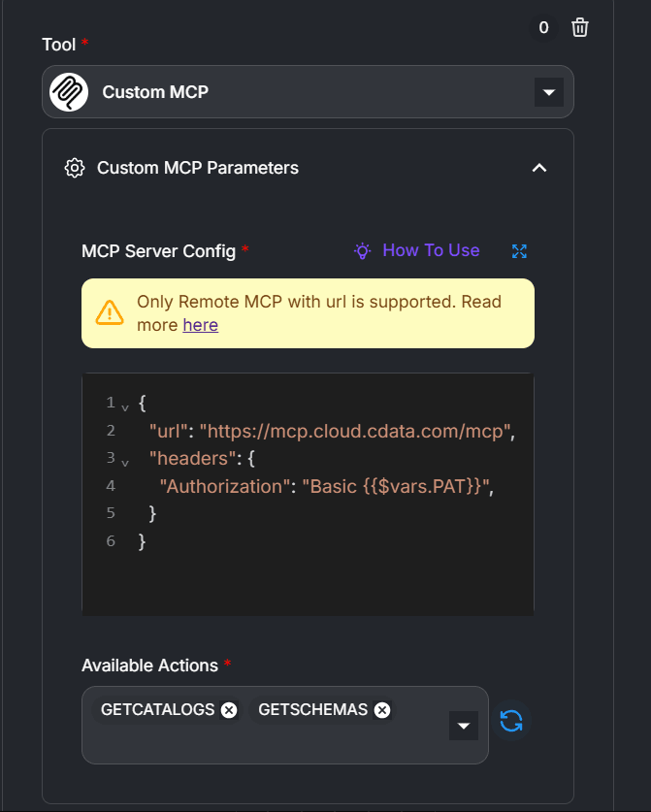Collapse the Custom MCP Parameters section
The height and width of the screenshot is (812, 651).
(539, 168)
